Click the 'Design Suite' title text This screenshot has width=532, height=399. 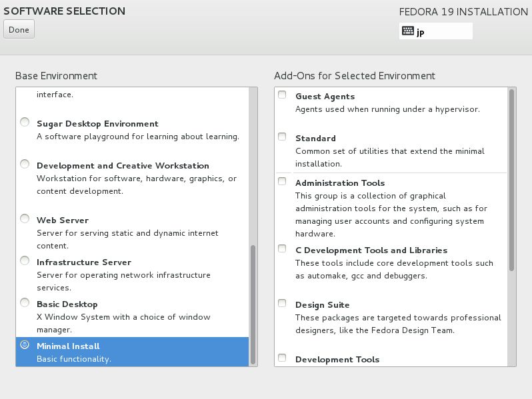(322, 305)
